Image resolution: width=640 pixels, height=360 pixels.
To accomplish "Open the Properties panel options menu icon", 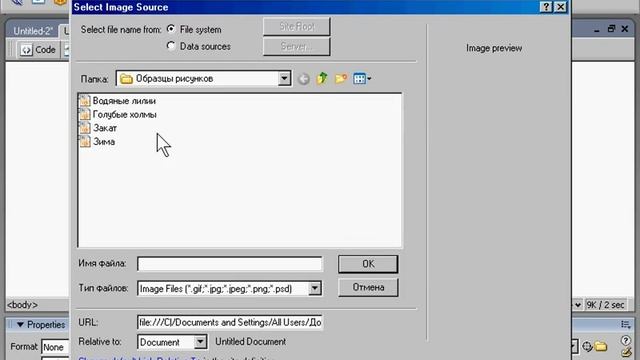I will 626,324.
